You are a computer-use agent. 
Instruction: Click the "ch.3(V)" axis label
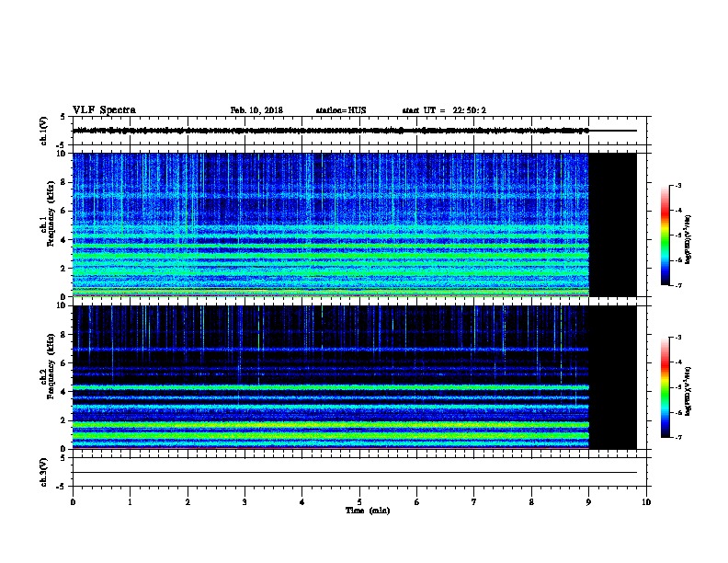coord(44,472)
